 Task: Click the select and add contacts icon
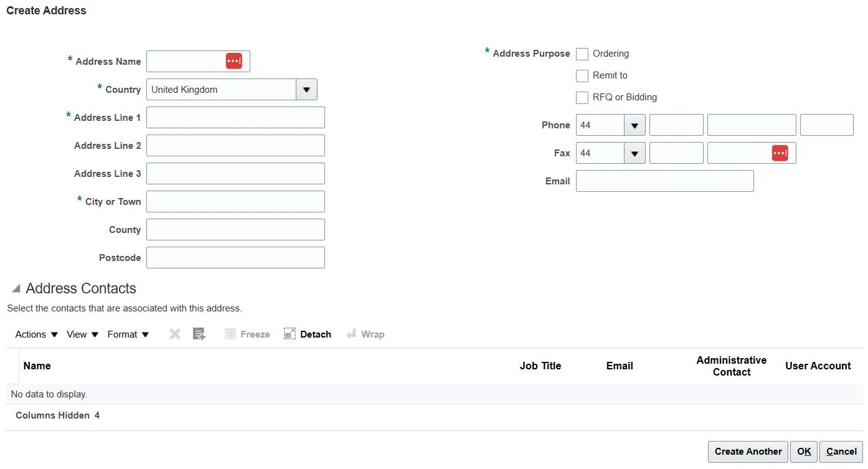(x=199, y=334)
